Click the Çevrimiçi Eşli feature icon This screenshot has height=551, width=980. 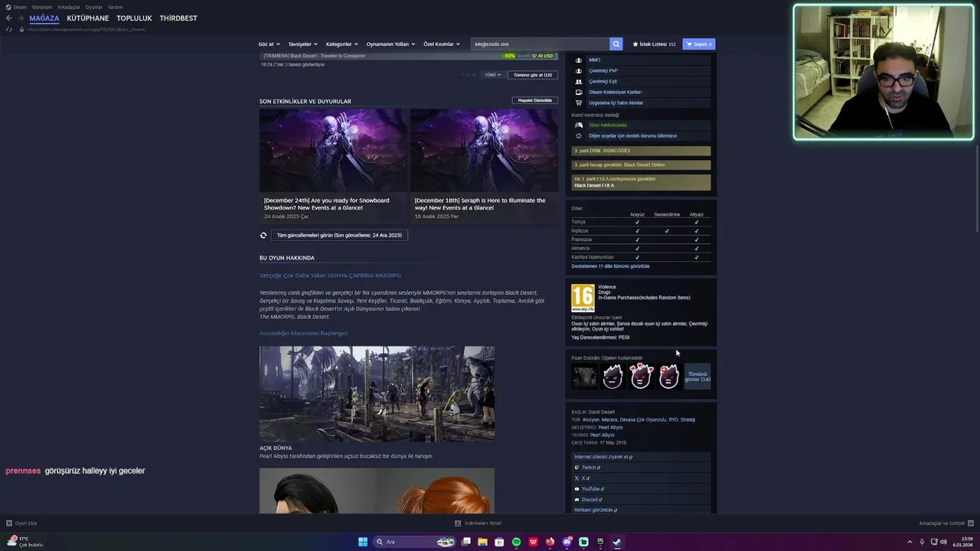tap(579, 81)
